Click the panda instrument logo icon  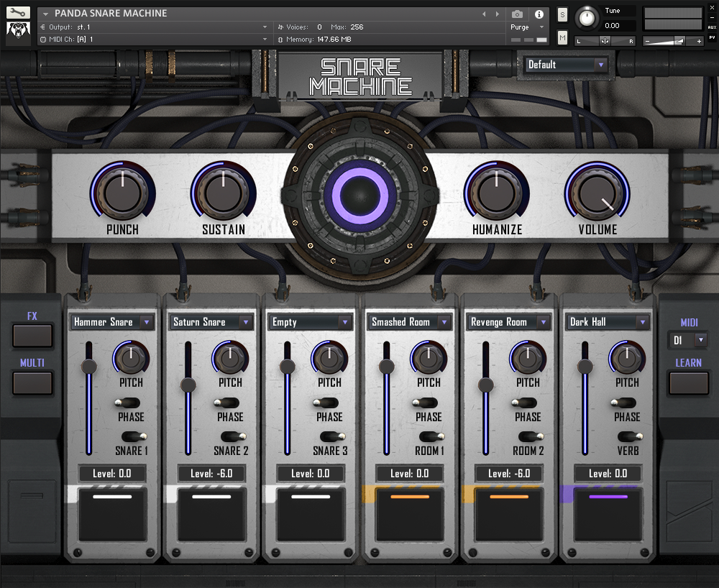point(18,32)
